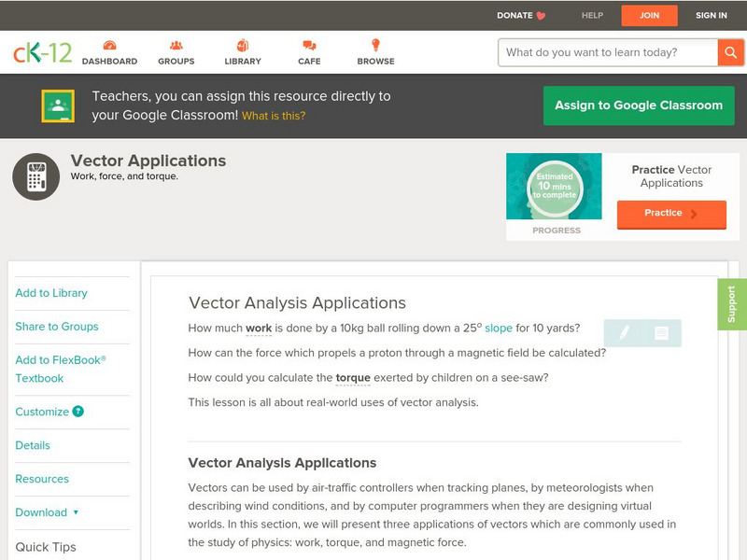Click the estimated time progress circle
Screen dimensions: 747x560
[556, 188]
